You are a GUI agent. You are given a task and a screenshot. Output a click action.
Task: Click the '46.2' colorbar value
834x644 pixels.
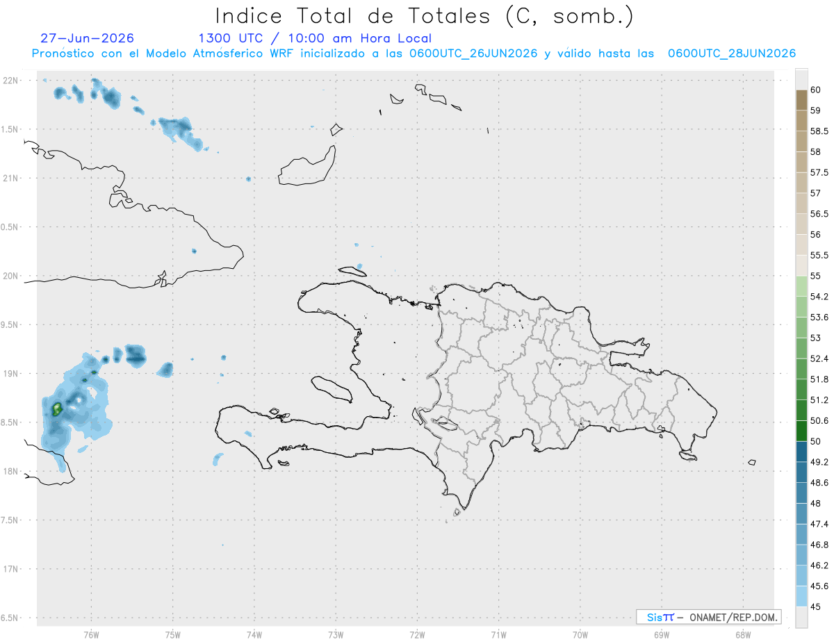pos(819,565)
